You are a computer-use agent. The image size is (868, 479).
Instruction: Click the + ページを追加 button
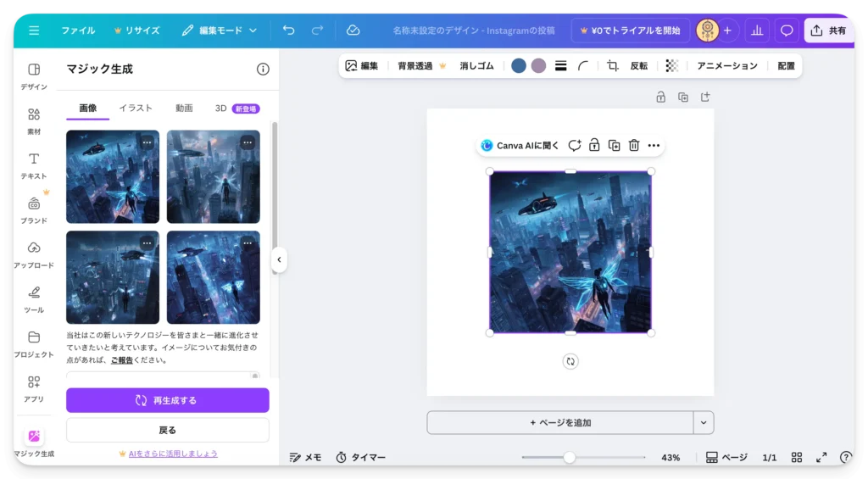coord(560,422)
